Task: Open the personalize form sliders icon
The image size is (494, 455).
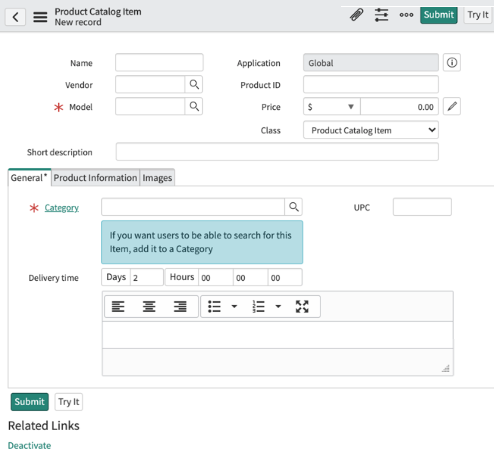Action: click(x=381, y=15)
